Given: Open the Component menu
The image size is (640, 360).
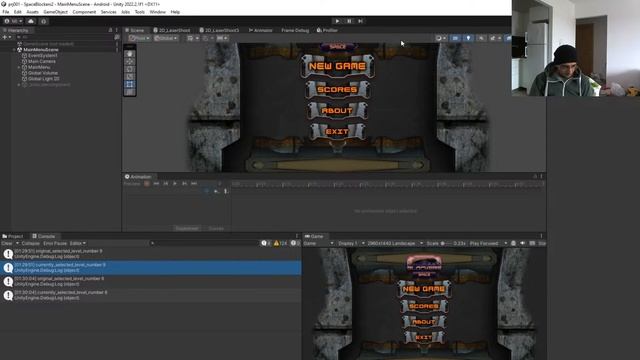Looking at the screenshot, I should pos(84,12).
